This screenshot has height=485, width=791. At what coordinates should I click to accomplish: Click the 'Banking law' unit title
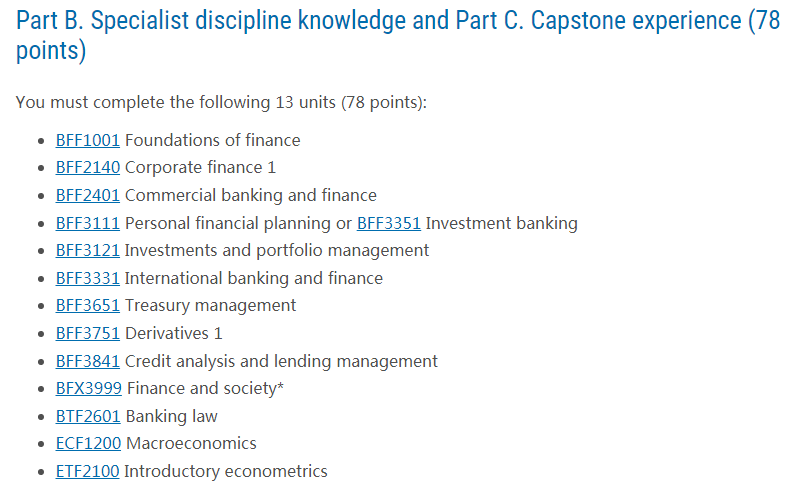tap(171, 416)
